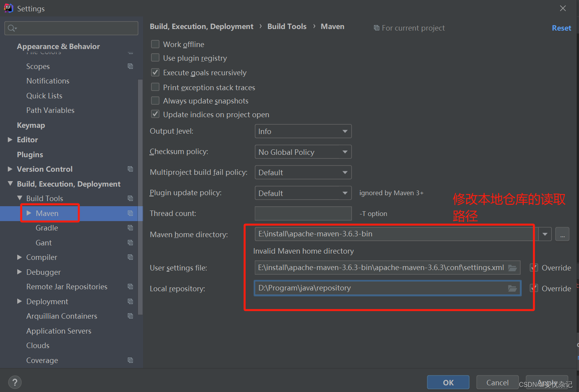Click the Cancel button
The width and height of the screenshot is (579, 392).
pos(497,383)
